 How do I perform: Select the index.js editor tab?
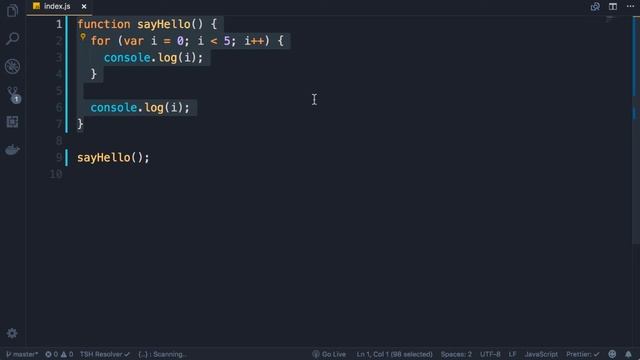[59, 7]
